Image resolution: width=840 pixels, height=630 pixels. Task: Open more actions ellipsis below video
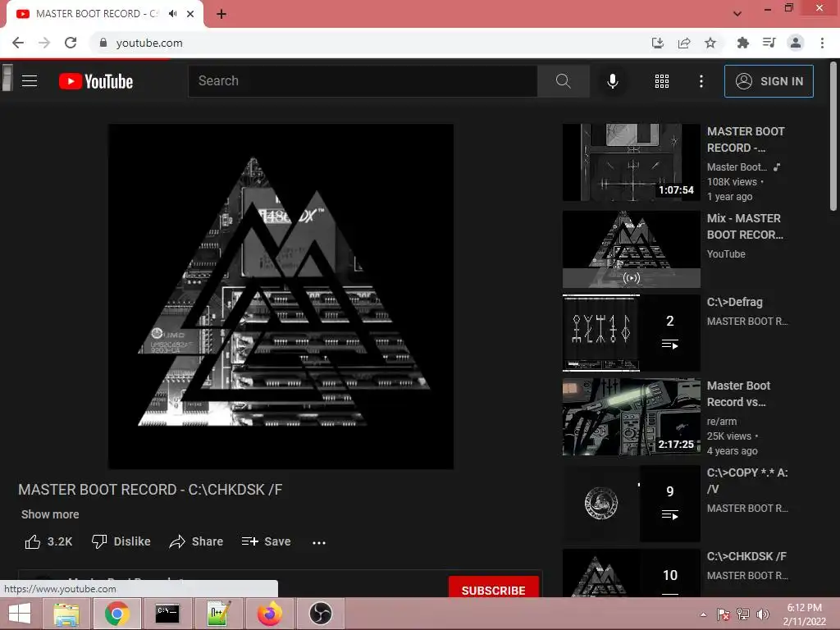(319, 543)
